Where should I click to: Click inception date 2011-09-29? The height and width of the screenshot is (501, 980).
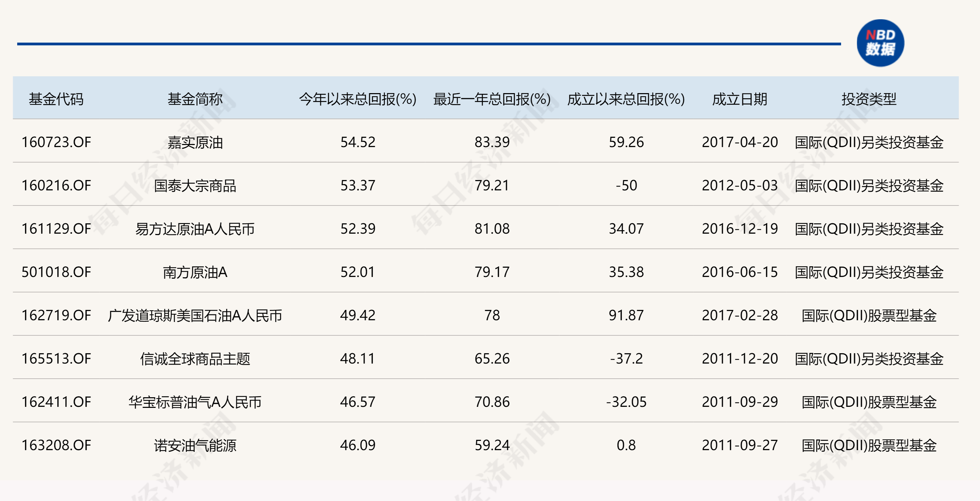pos(740,402)
